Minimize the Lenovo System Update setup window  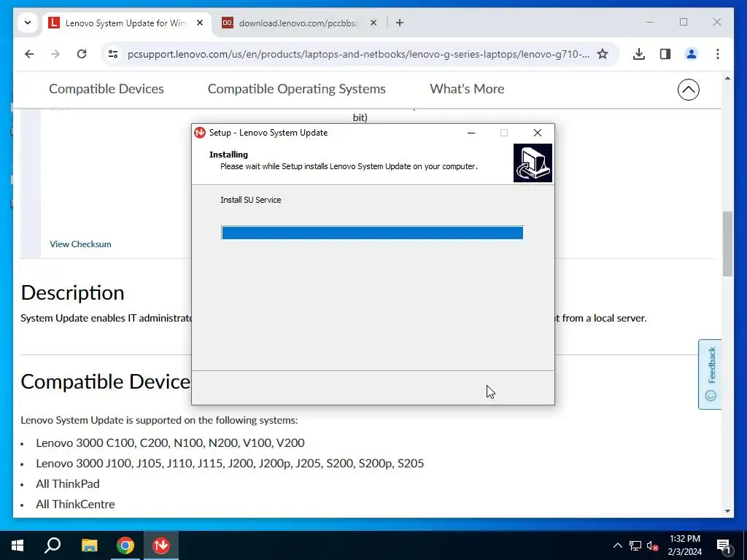pos(471,133)
